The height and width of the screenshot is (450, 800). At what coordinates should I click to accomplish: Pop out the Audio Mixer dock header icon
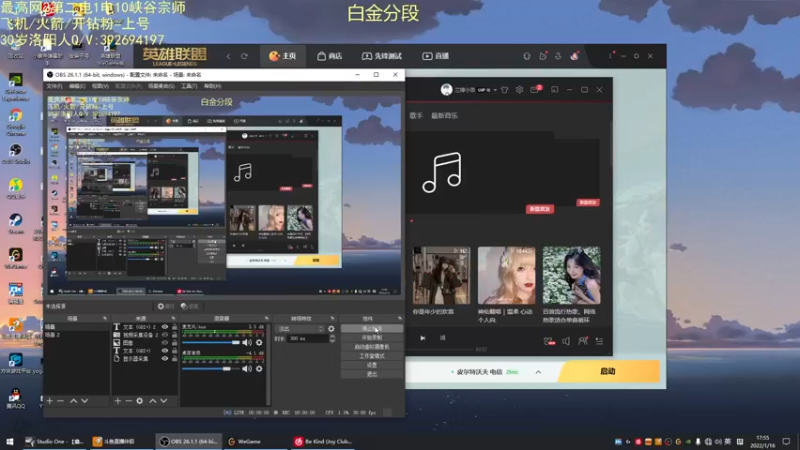click(266, 318)
